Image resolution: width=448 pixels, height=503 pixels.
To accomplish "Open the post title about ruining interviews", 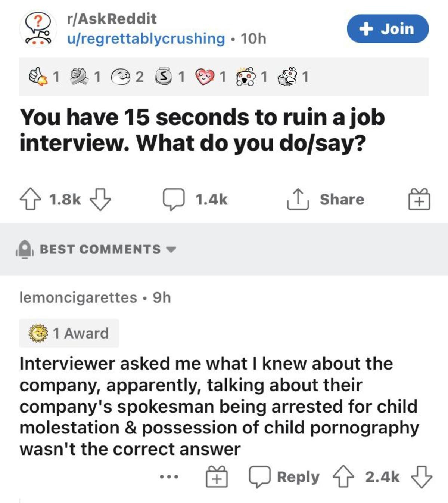I will (202, 130).
